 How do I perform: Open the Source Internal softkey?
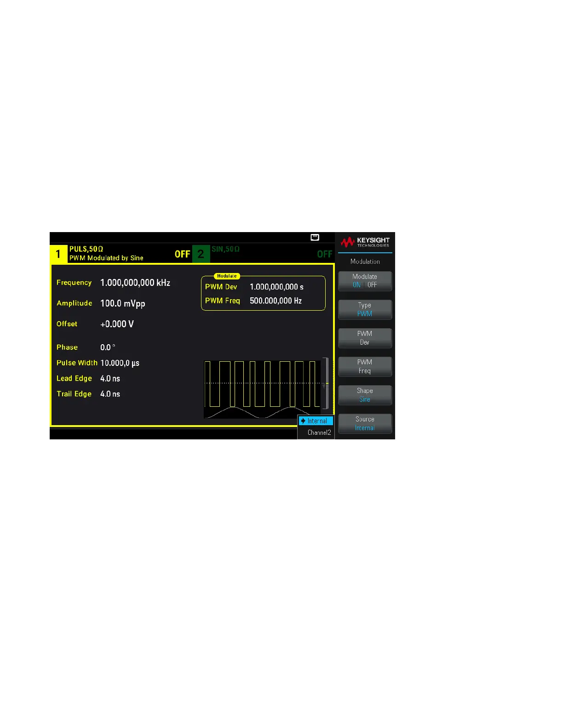[x=365, y=423]
